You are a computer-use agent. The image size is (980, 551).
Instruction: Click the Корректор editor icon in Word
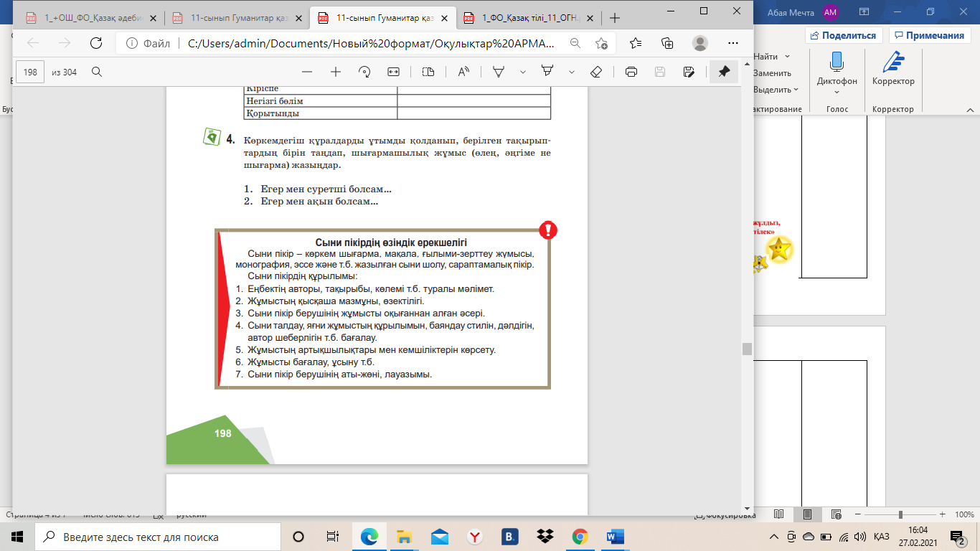coord(893,62)
